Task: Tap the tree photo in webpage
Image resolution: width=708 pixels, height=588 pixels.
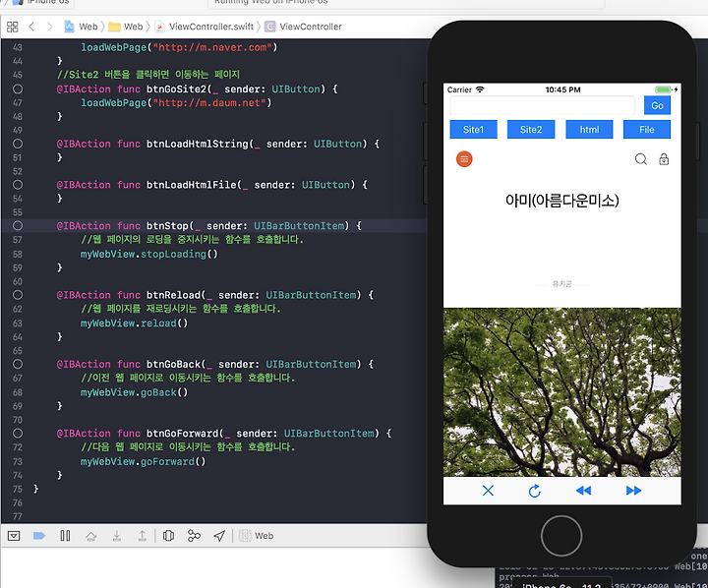Action: pyautogui.click(x=562, y=392)
